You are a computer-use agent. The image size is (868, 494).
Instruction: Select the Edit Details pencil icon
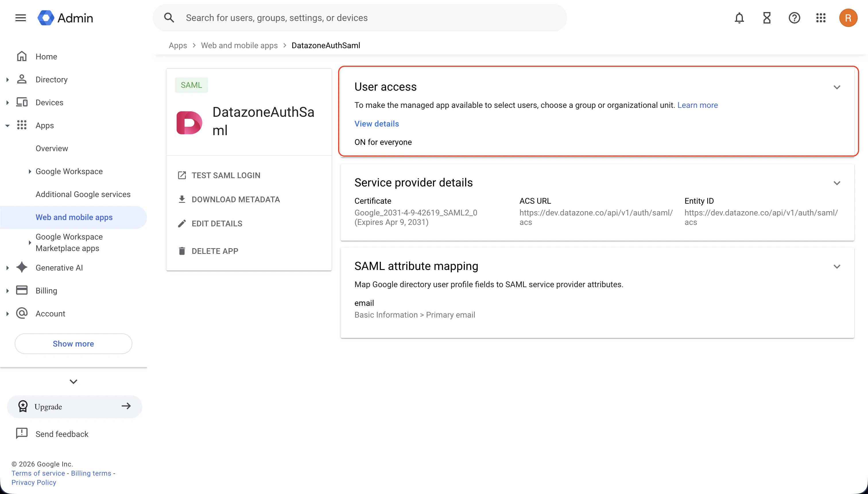coord(182,223)
